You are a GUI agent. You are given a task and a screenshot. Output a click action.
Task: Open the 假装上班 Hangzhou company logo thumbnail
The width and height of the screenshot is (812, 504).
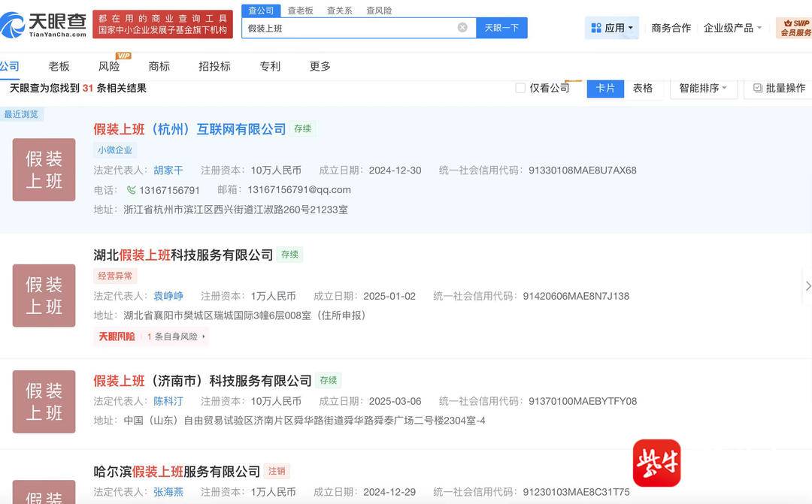coord(44,170)
